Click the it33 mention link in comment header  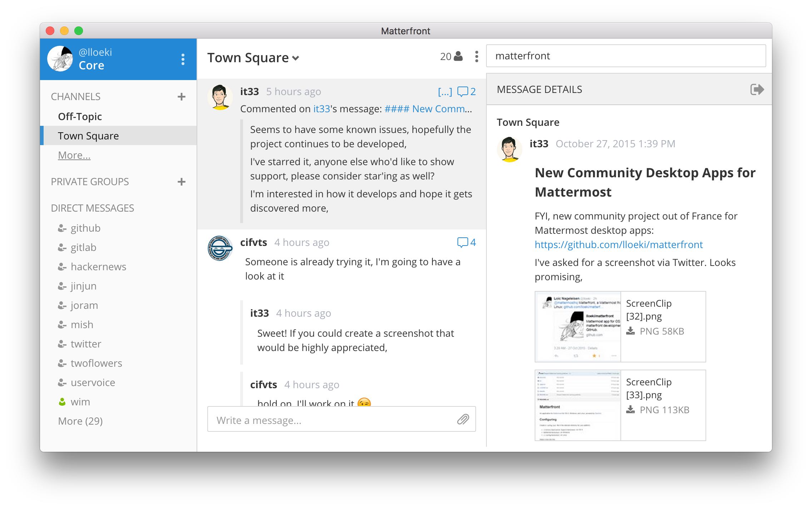[322, 109]
